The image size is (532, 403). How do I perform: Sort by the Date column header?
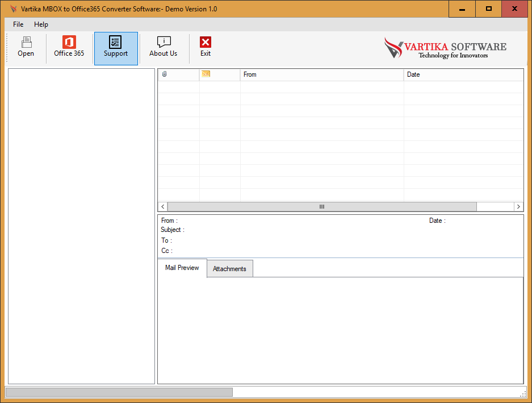click(x=463, y=75)
